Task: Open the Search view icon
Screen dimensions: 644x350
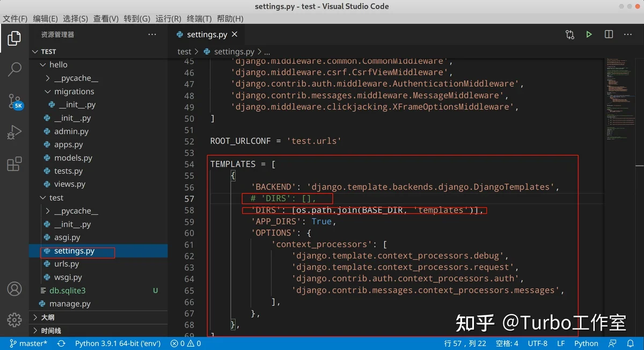Action: (x=14, y=69)
